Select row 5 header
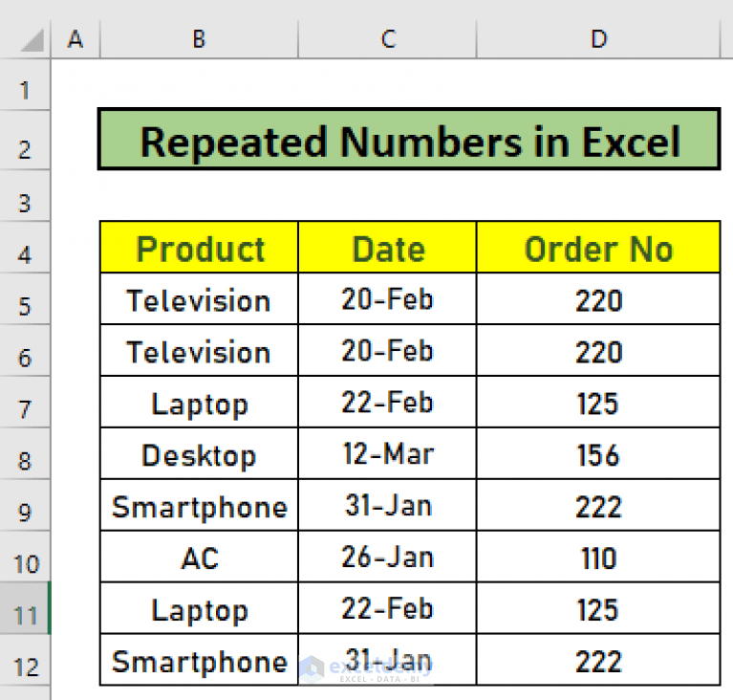The image size is (733, 700). (25, 298)
